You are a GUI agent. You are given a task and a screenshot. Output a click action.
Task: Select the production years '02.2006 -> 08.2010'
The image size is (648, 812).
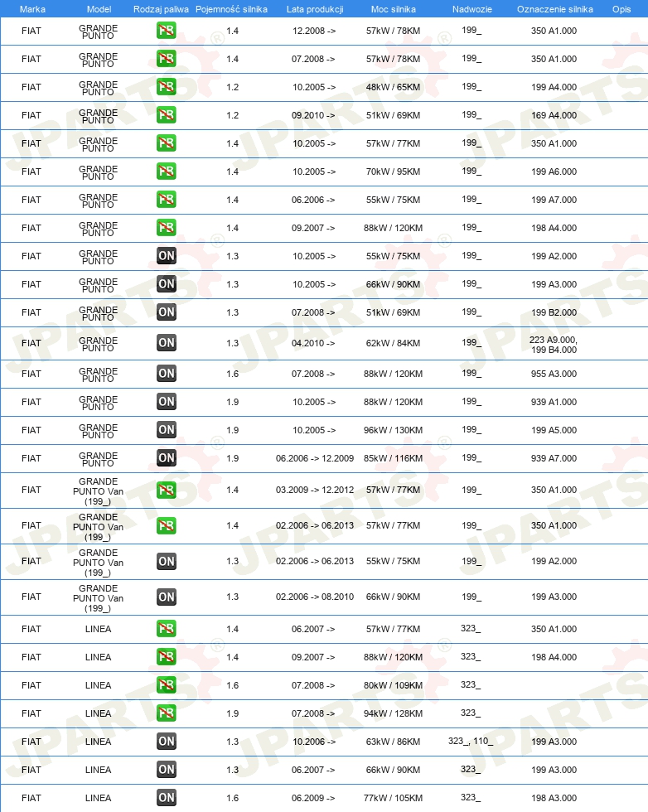tap(314, 597)
